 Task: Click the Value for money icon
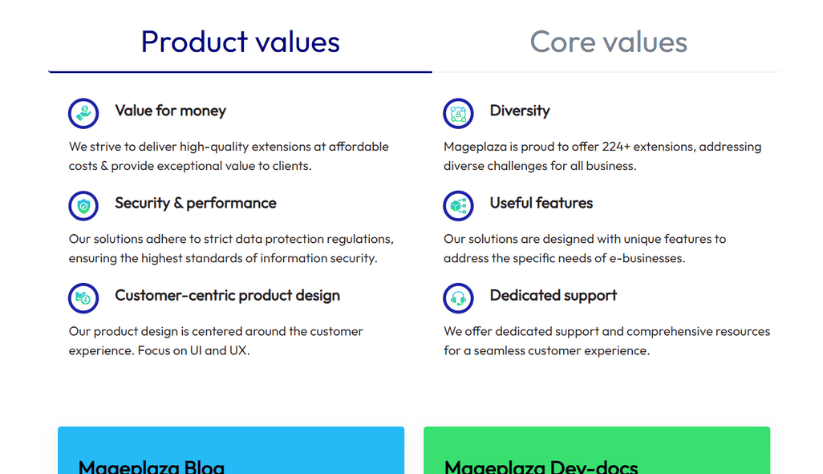(x=83, y=113)
